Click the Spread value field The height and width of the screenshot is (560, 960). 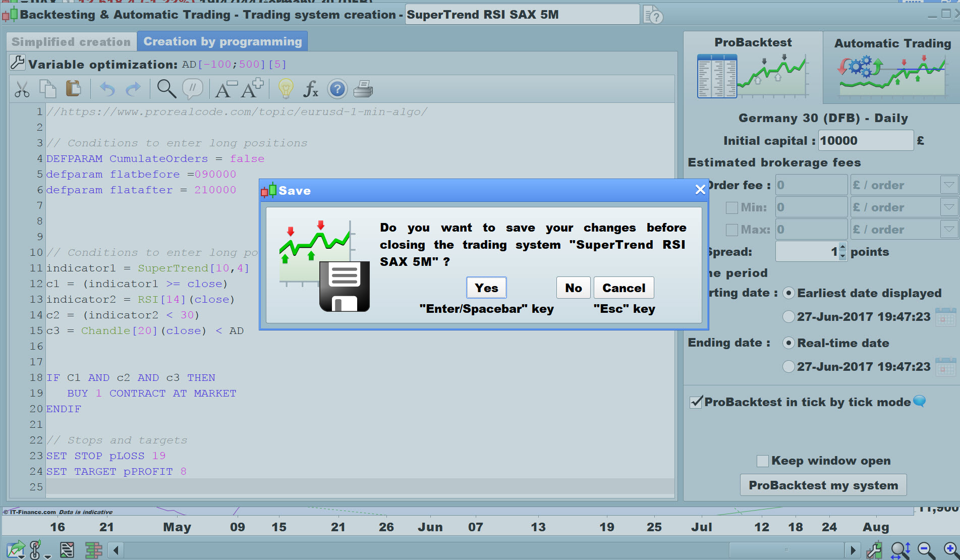point(807,251)
